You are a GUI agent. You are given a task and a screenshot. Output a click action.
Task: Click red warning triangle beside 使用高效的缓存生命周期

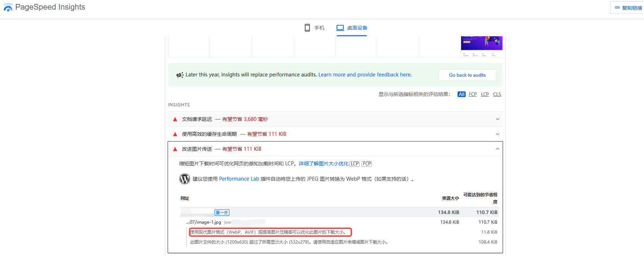click(x=175, y=134)
